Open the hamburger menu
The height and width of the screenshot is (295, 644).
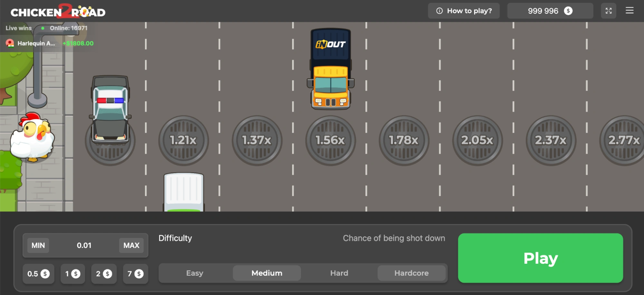pos(630,11)
